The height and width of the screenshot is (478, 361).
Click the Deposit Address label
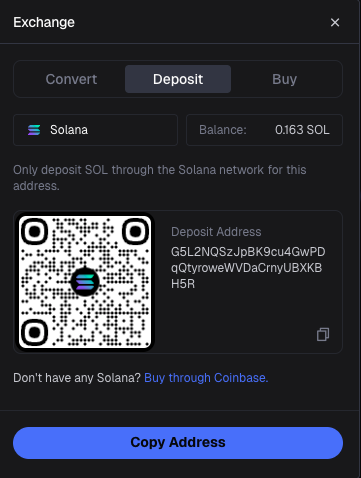[x=216, y=232]
